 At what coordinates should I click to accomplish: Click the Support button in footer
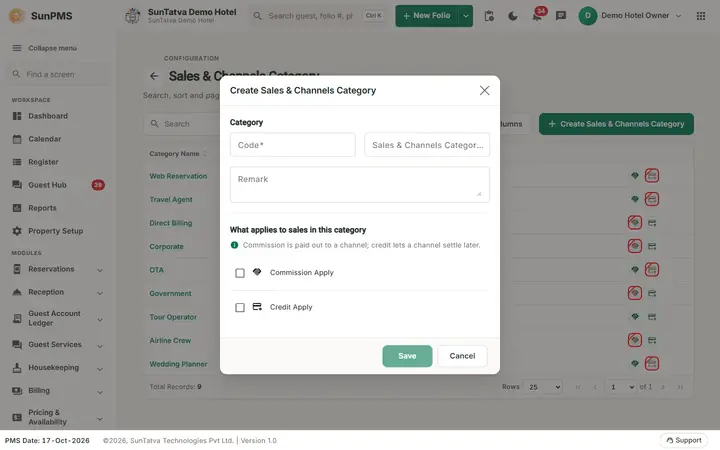click(x=684, y=440)
